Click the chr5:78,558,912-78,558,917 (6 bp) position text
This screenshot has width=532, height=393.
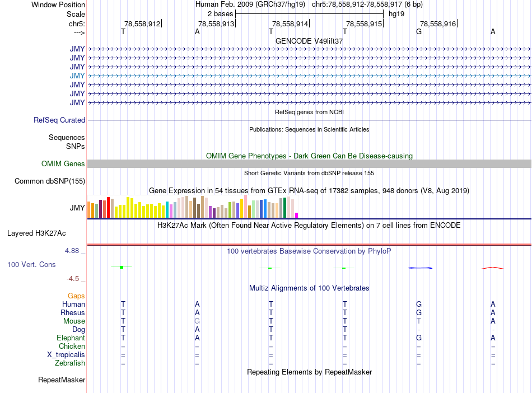(367, 4)
